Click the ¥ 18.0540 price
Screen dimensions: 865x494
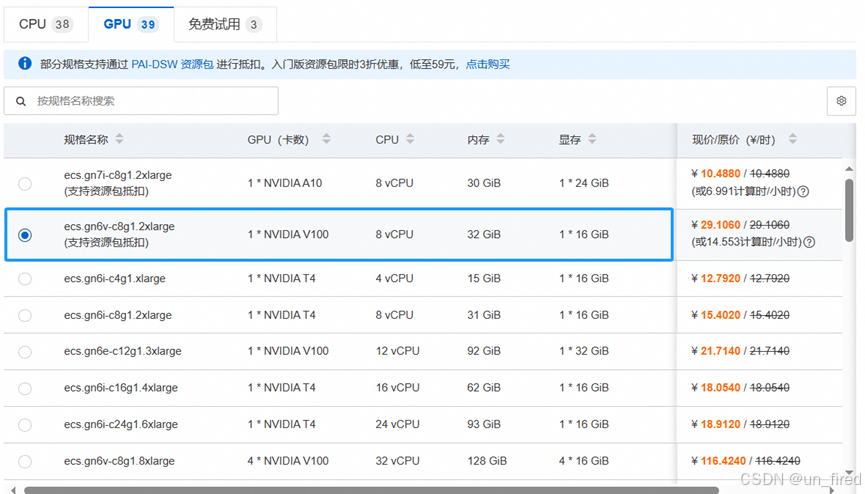click(x=716, y=388)
